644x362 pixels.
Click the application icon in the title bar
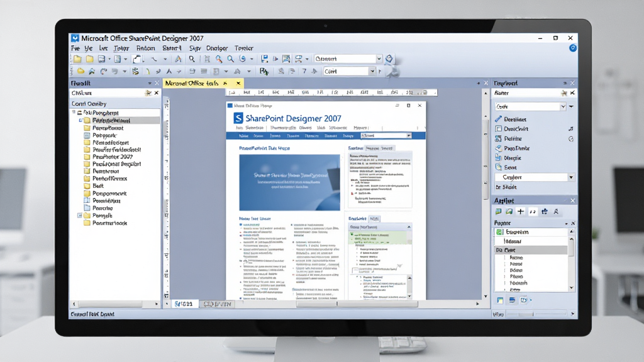pyautogui.click(x=75, y=38)
